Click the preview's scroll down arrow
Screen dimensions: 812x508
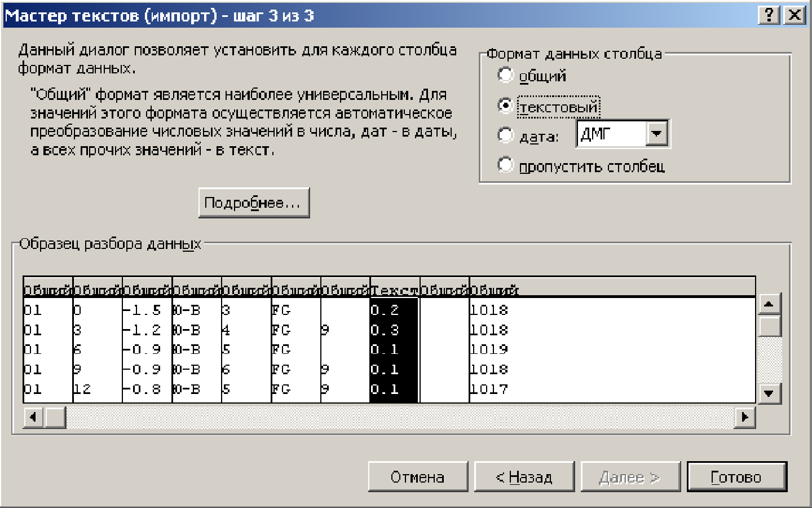pos(769,393)
